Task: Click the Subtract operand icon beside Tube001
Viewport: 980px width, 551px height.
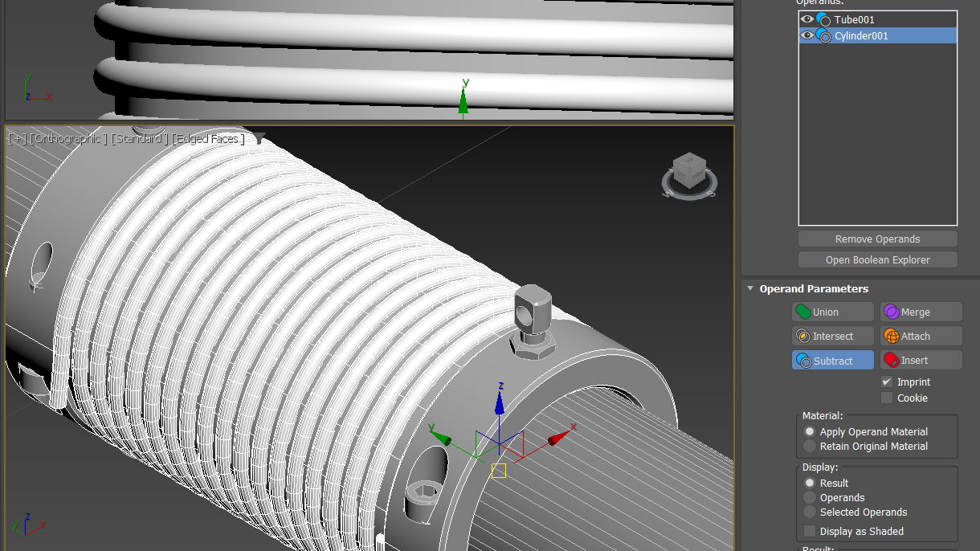Action: [x=824, y=18]
